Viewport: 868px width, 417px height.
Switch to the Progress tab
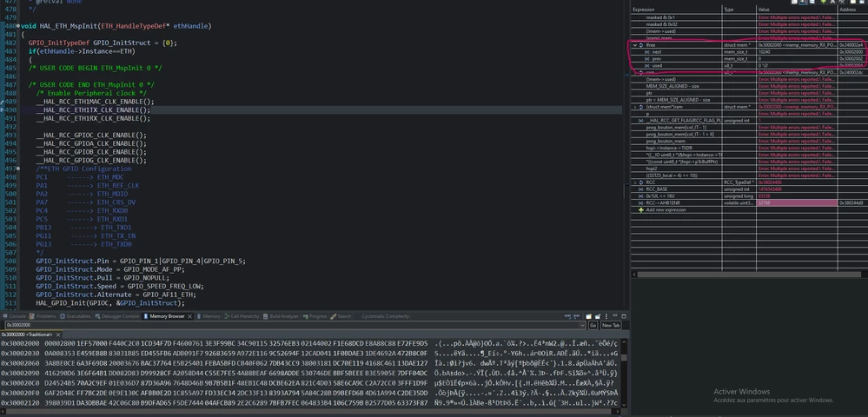point(315,316)
